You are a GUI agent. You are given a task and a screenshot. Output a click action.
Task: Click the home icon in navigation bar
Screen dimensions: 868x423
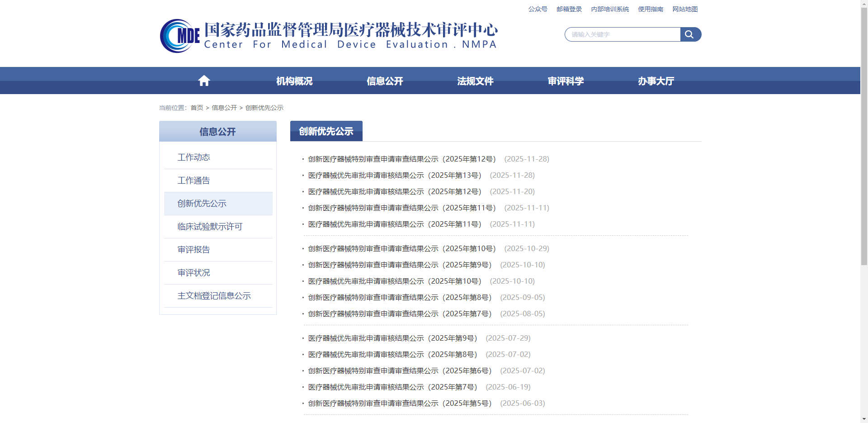[204, 81]
